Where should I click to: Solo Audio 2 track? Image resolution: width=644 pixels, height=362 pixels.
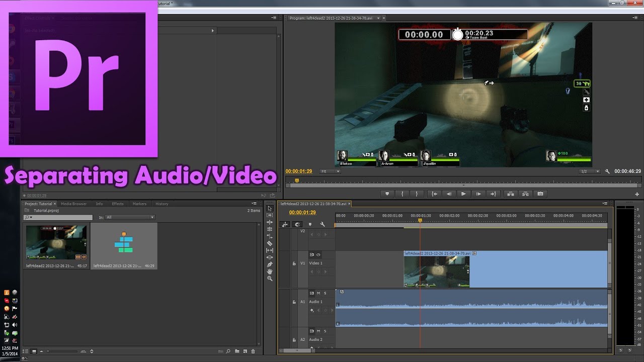coord(325,331)
